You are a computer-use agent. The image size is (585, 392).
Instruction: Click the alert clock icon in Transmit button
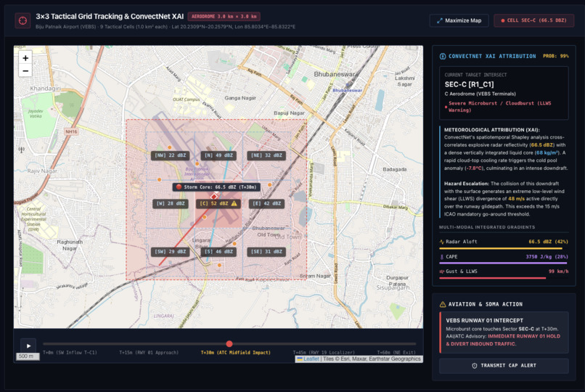point(475,366)
